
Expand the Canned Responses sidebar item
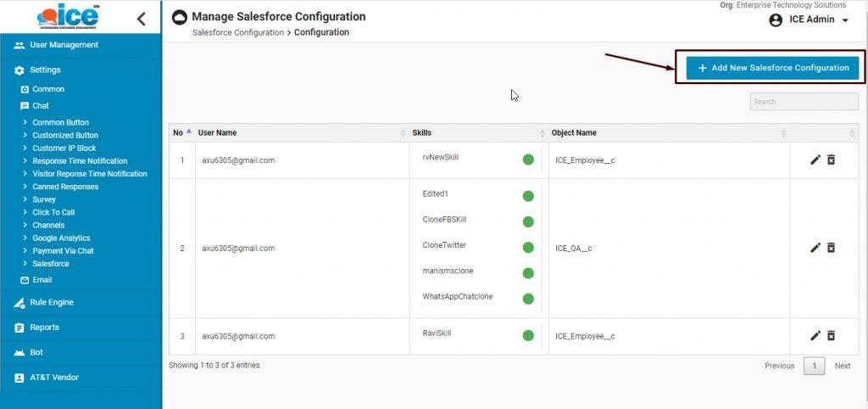pyautogui.click(x=64, y=187)
